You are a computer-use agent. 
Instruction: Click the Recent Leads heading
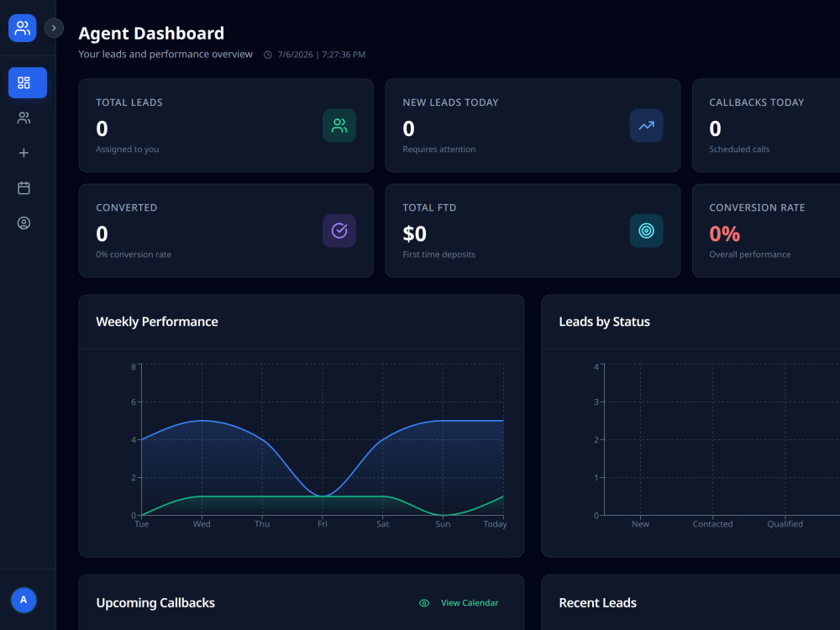(597, 602)
